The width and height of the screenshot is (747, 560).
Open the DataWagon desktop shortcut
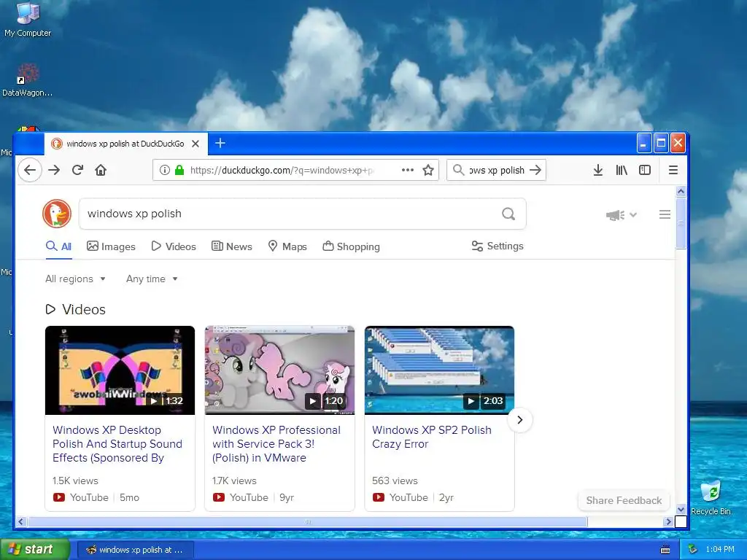pyautogui.click(x=27, y=80)
